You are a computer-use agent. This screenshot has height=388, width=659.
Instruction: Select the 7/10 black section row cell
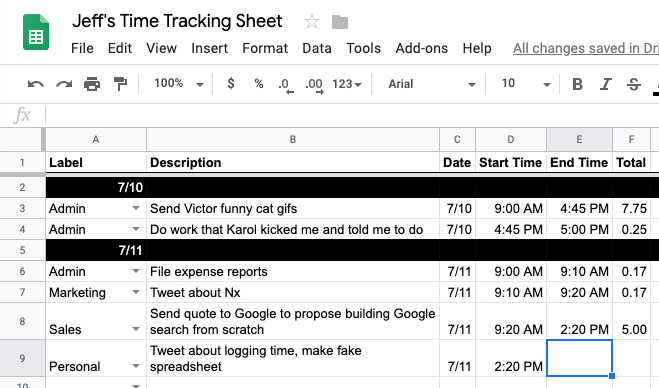pyautogui.click(x=96, y=187)
